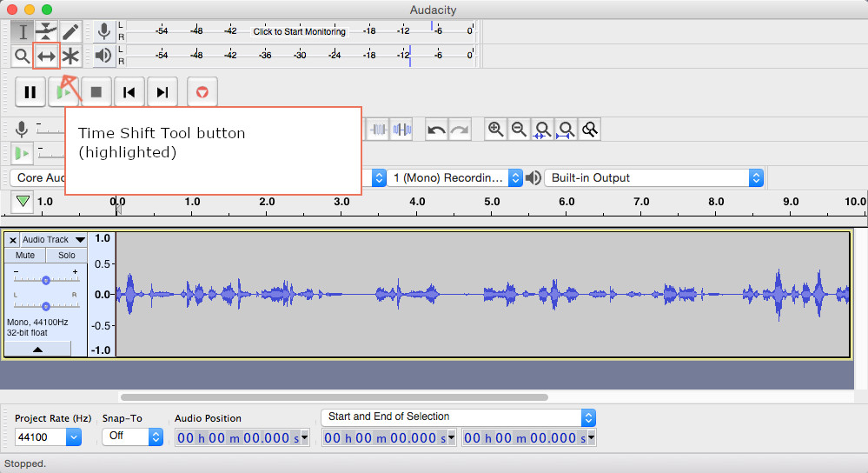Choose the Envelope tool

click(46, 32)
